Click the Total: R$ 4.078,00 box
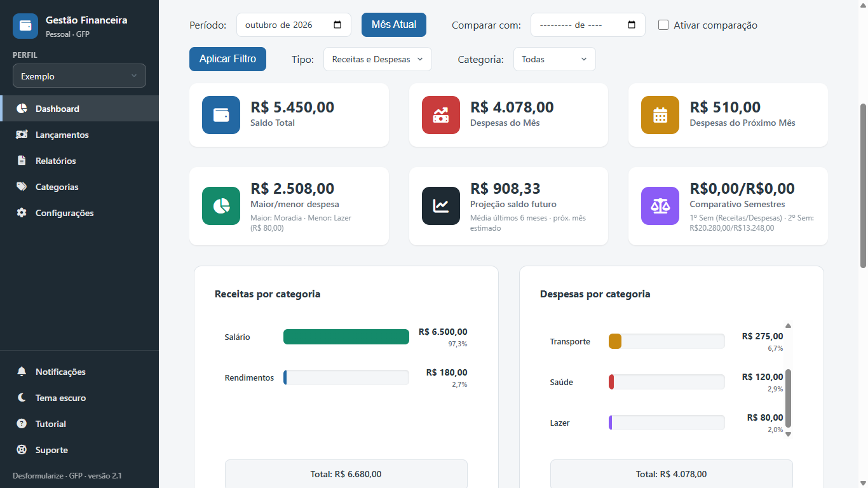Screen dimensions: 868x488 pos(672,474)
